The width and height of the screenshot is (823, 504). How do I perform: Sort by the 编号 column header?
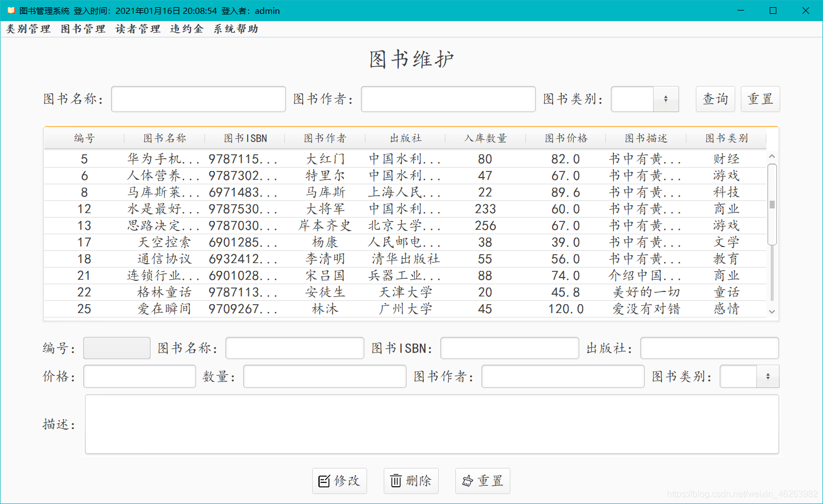pos(84,138)
